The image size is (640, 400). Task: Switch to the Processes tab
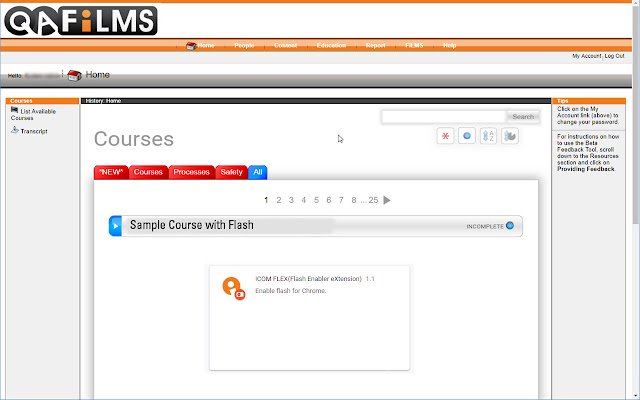point(191,172)
